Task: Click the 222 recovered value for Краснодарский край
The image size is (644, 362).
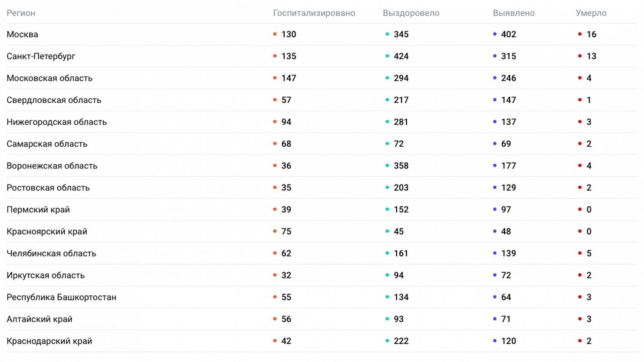Action: pyautogui.click(x=401, y=341)
